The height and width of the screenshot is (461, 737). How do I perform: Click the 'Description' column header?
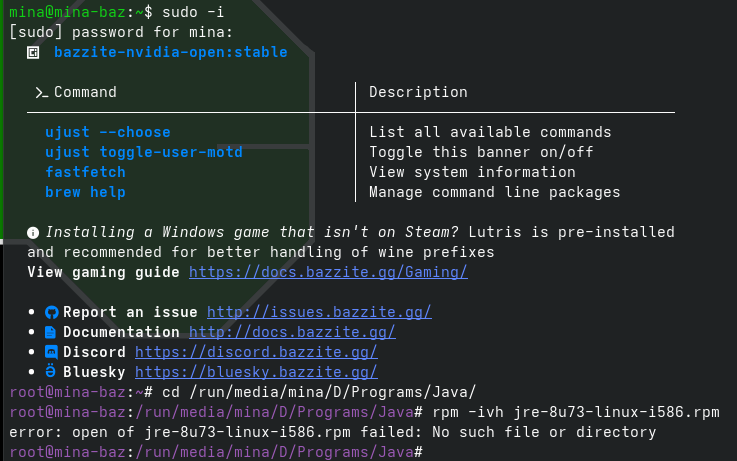(x=418, y=92)
